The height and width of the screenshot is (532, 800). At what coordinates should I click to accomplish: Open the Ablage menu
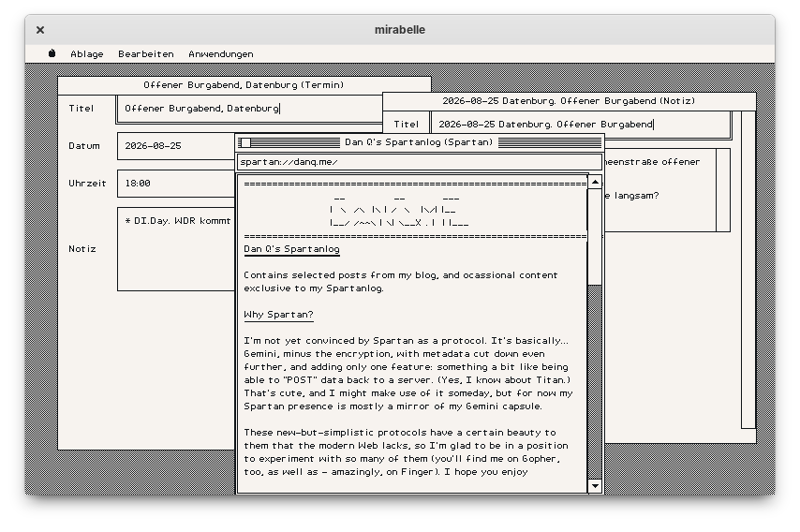pos(87,53)
